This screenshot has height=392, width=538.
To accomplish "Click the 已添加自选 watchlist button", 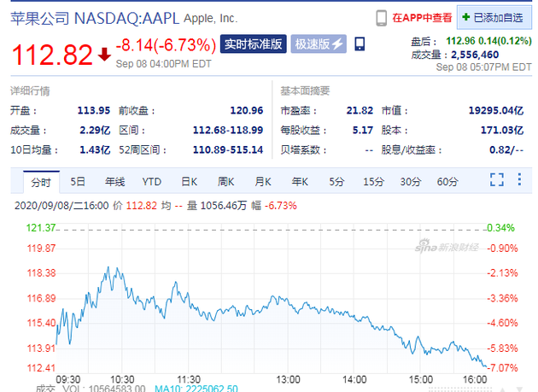I will tap(494, 17).
